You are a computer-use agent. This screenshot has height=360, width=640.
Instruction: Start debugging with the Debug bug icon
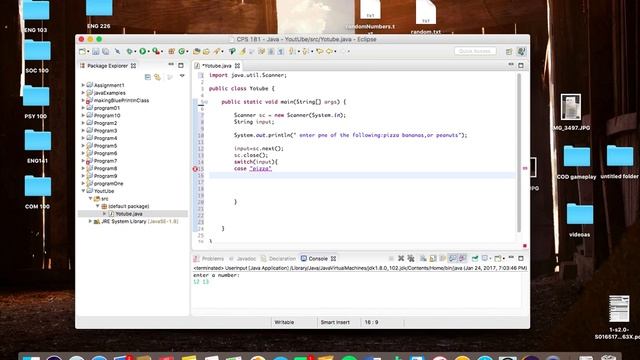(x=129, y=51)
